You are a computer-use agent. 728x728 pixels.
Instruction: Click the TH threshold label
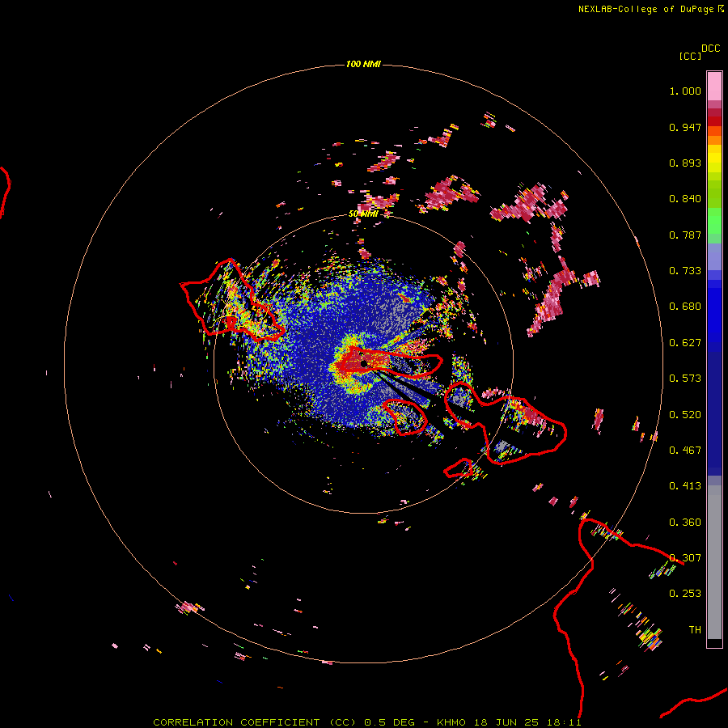click(x=695, y=630)
